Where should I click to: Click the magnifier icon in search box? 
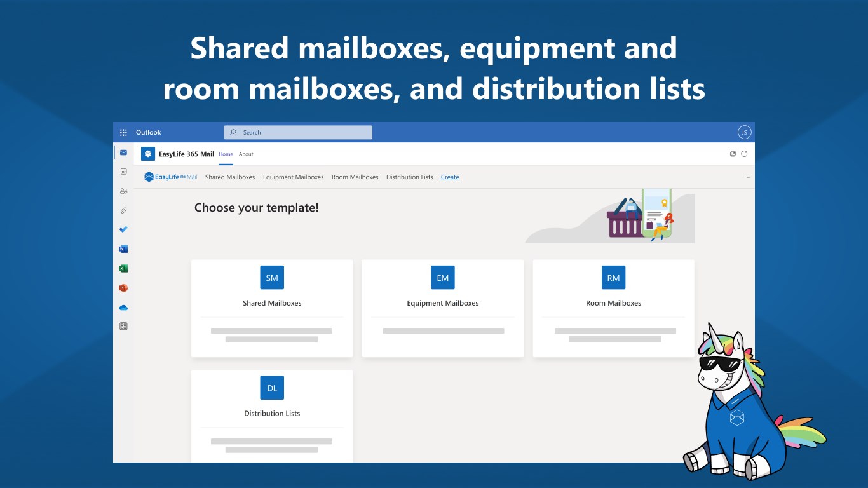pos(233,132)
